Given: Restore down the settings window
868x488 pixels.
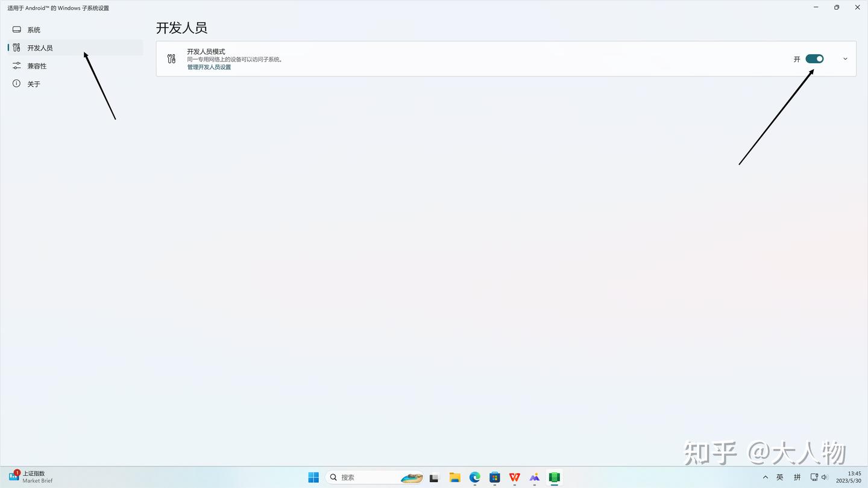Looking at the screenshot, I should tap(837, 7).
